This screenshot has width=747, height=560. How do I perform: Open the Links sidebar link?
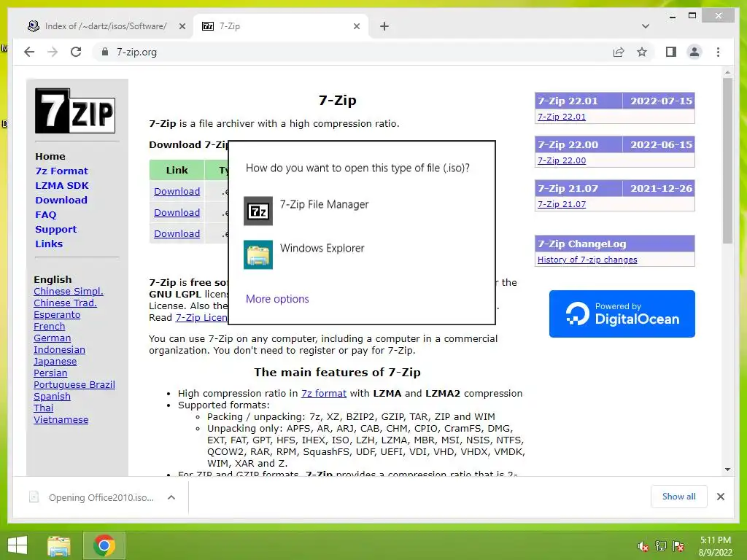(49, 244)
